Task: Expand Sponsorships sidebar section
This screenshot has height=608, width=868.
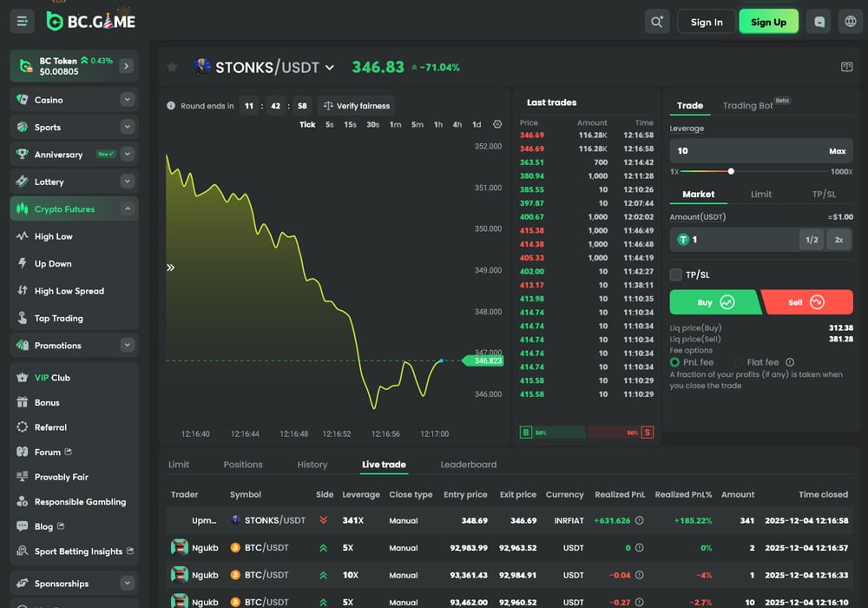Action: (x=128, y=583)
